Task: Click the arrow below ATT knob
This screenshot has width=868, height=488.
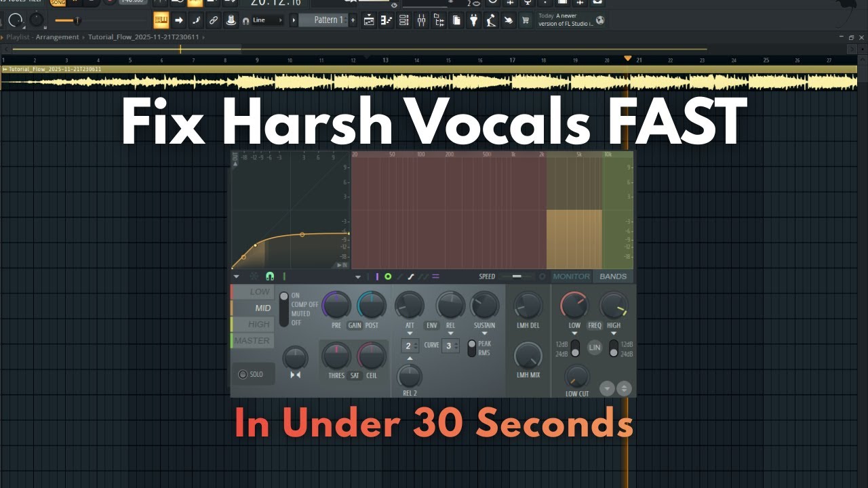Action: pyautogui.click(x=410, y=333)
